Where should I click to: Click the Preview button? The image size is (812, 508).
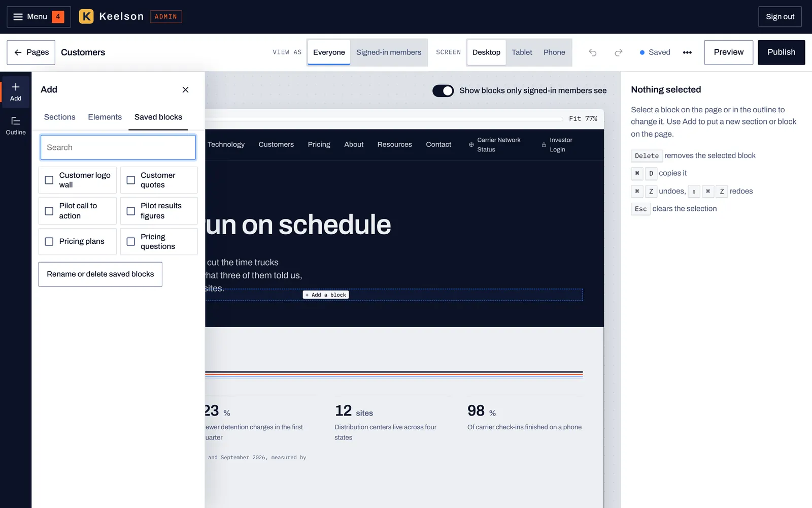729,52
